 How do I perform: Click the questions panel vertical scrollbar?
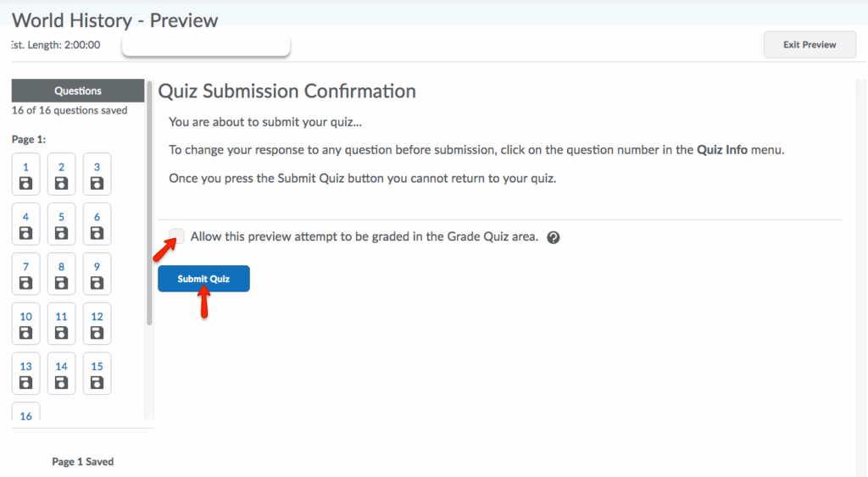pyautogui.click(x=150, y=203)
